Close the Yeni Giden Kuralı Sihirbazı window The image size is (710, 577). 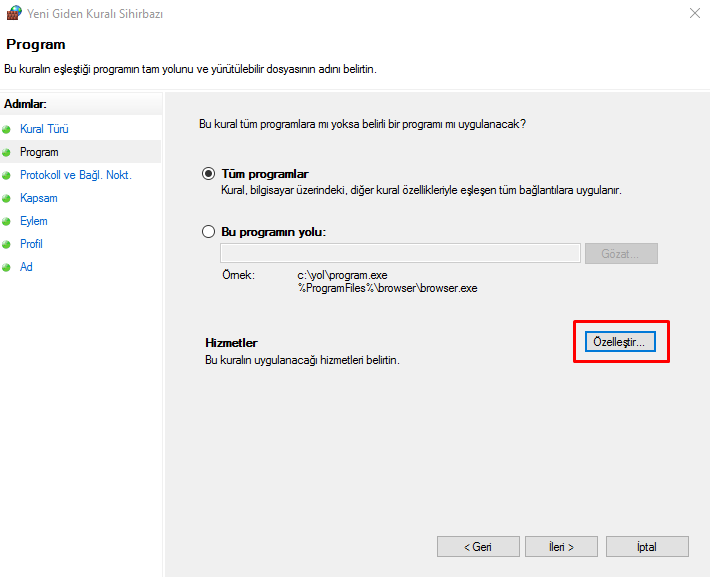pyautogui.click(x=694, y=14)
